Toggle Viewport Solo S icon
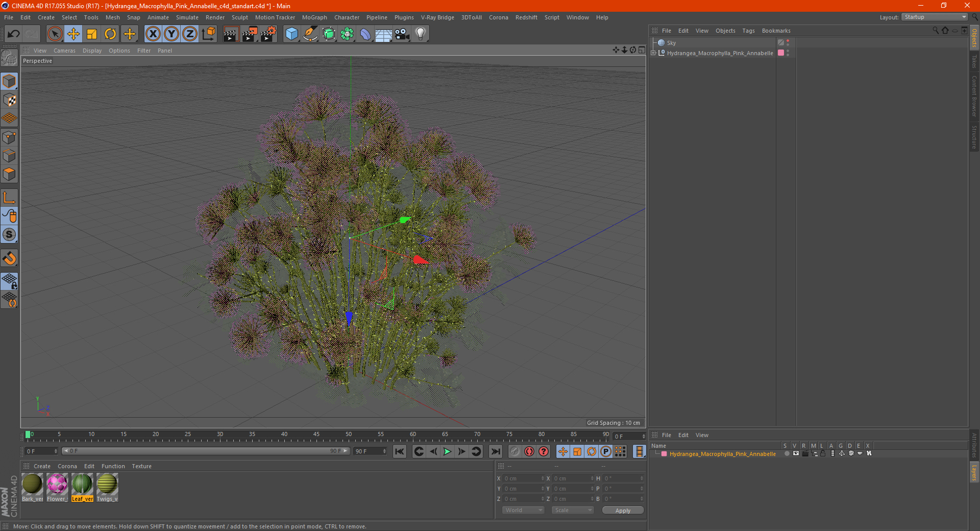 [9, 235]
